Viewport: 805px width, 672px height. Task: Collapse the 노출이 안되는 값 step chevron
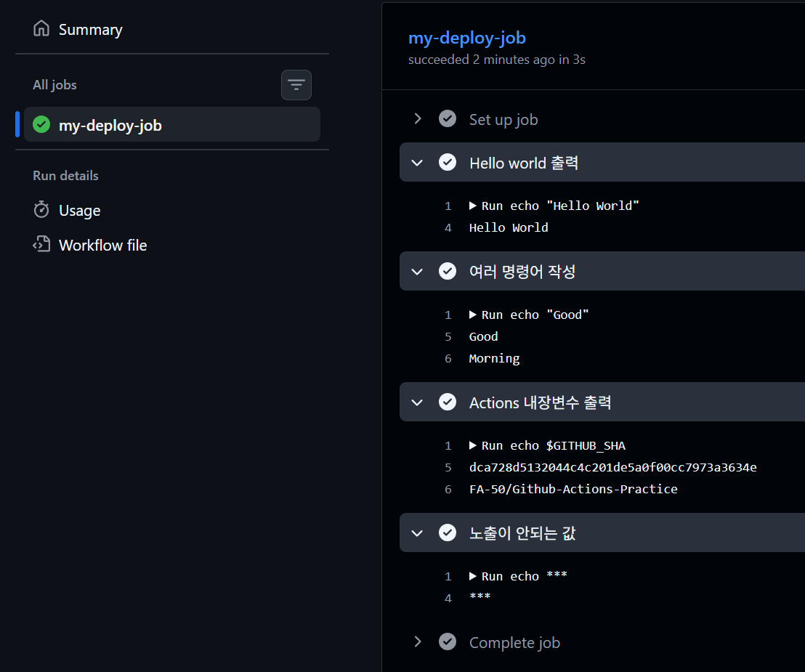point(417,533)
